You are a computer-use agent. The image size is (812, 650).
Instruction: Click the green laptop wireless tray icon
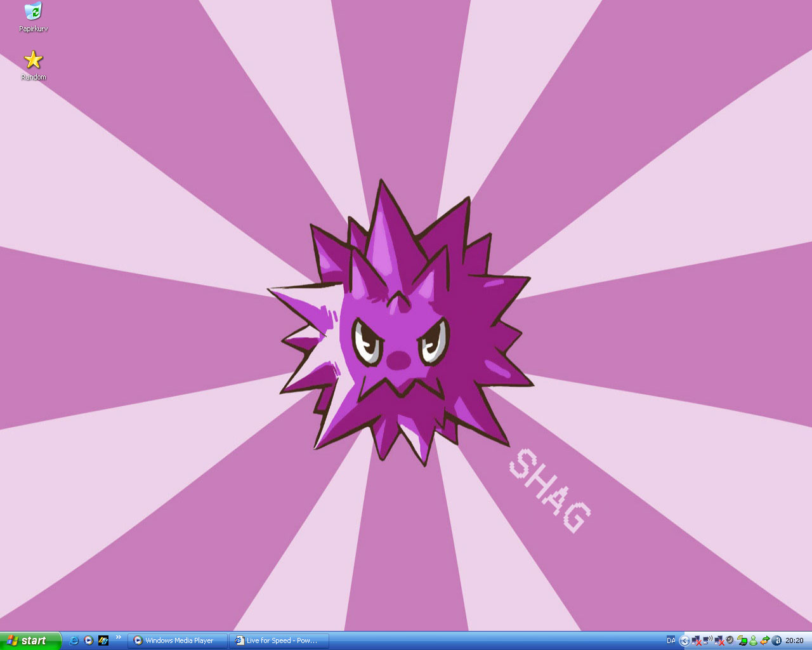click(x=742, y=640)
